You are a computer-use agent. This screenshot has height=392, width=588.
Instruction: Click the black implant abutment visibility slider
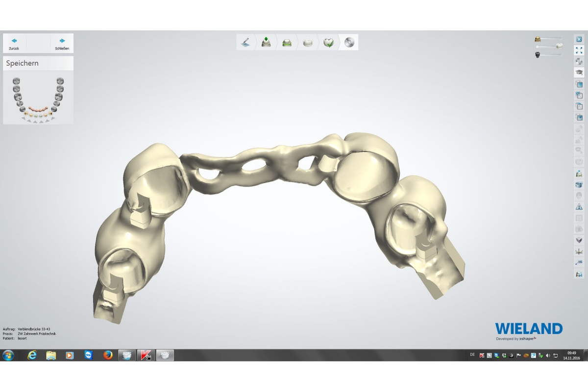548,54
